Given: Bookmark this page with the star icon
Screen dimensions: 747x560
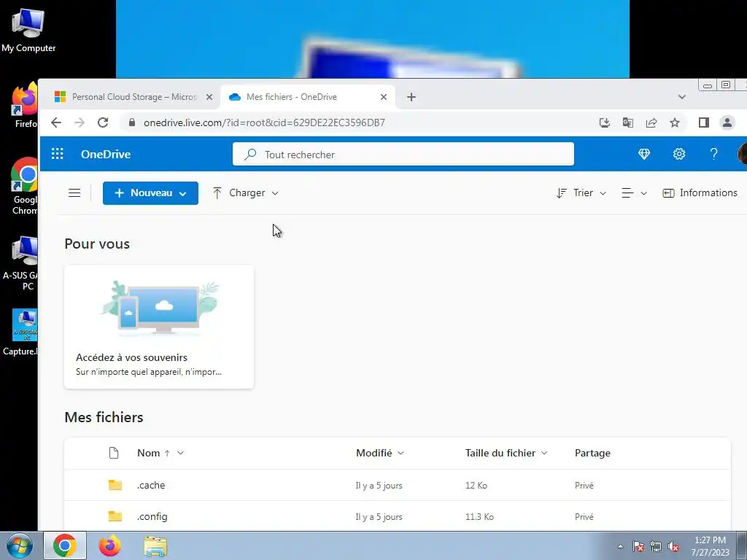Looking at the screenshot, I should (675, 122).
